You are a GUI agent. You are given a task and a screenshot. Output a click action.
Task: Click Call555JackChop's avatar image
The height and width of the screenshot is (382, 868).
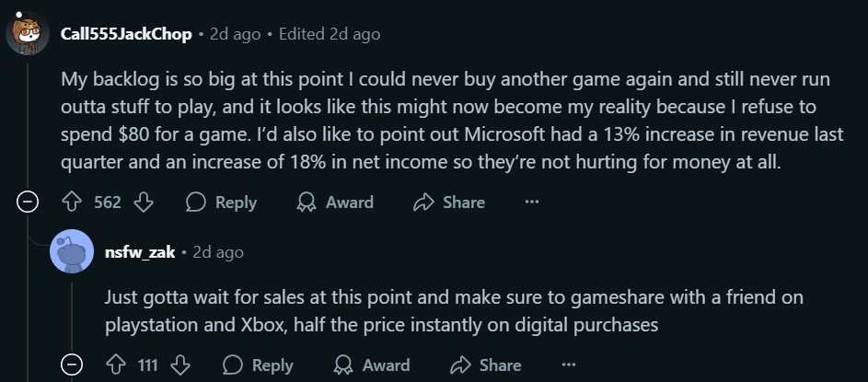click(29, 34)
